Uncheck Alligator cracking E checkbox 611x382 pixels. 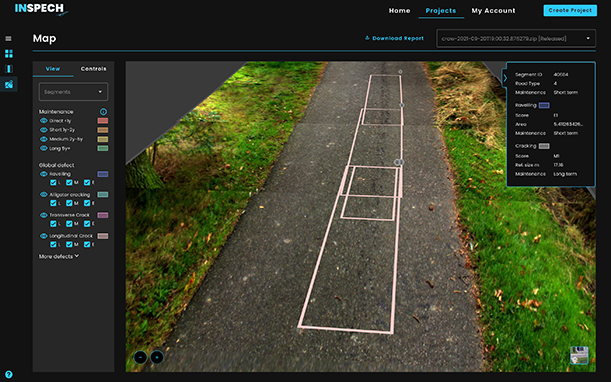pyautogui.click(x=87, y=203)
